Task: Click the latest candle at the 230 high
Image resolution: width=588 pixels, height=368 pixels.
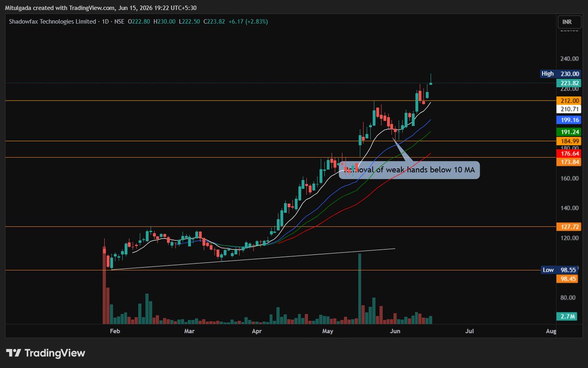Action: (431, 79)
